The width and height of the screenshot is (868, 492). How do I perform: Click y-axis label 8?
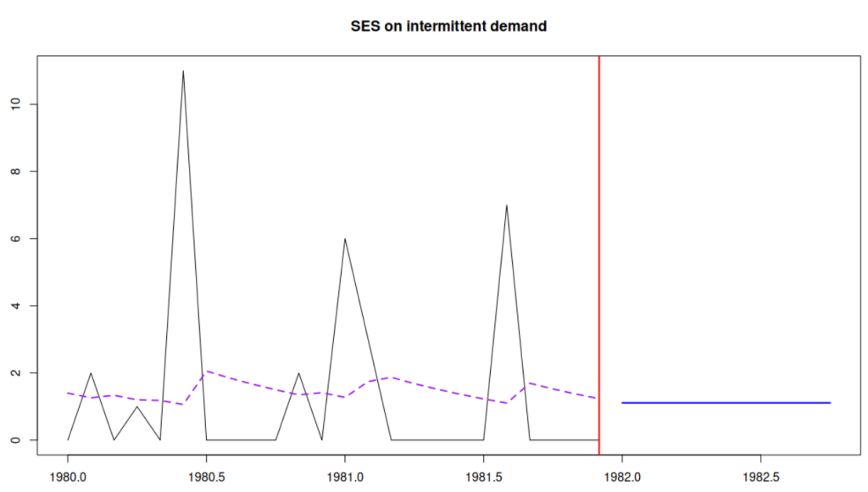coord(15,171)
